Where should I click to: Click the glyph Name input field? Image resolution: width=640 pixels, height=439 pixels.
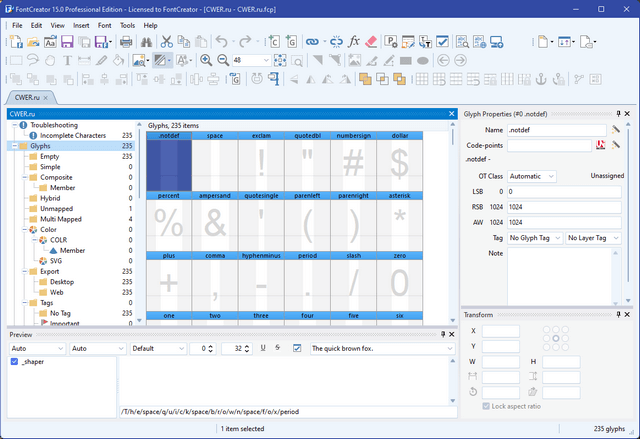(x=556, y=130)
